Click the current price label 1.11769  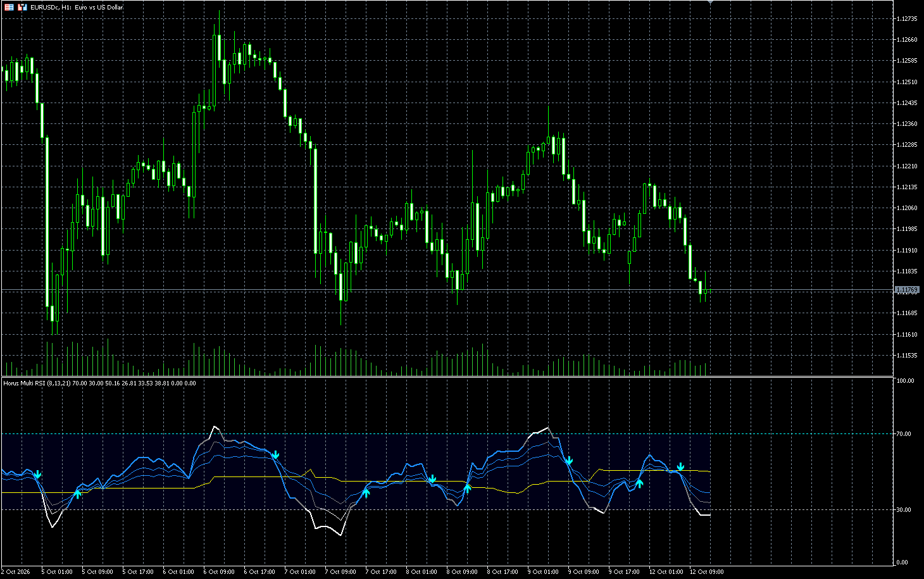[907, 290]
